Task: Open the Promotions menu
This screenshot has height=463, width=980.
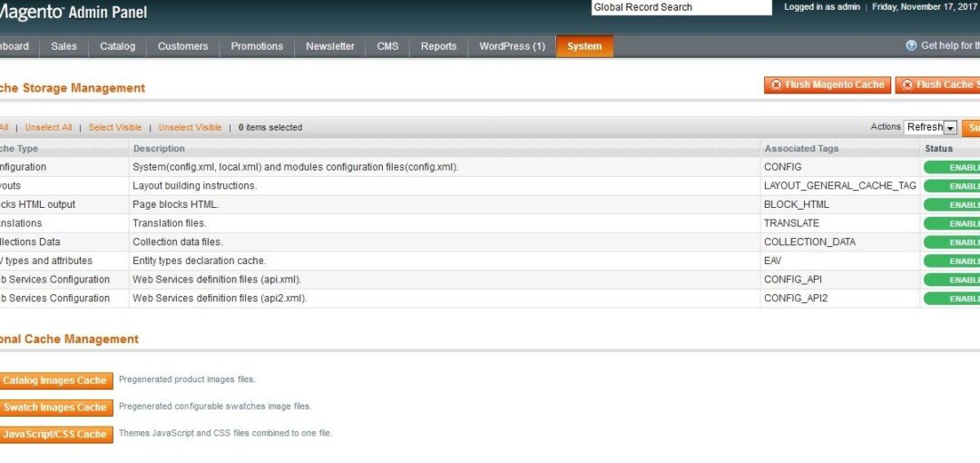Action: pyautogui.click(x=257, y=46)
